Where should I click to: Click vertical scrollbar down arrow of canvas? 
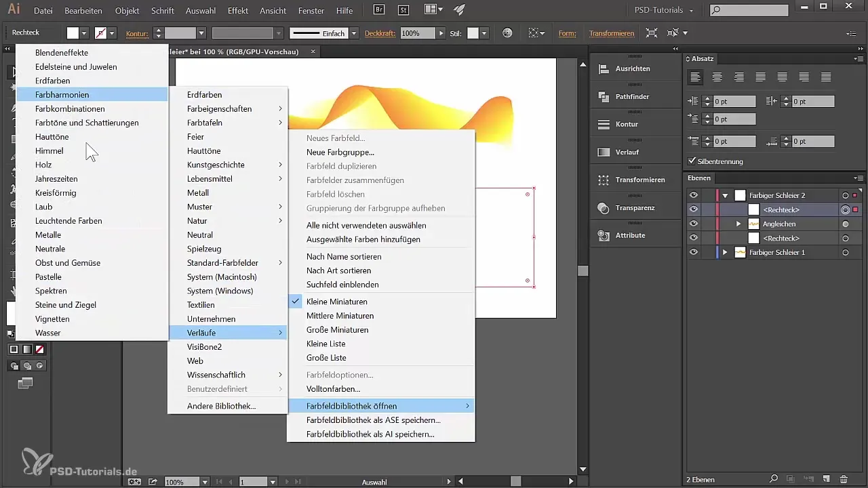point(583,469)
